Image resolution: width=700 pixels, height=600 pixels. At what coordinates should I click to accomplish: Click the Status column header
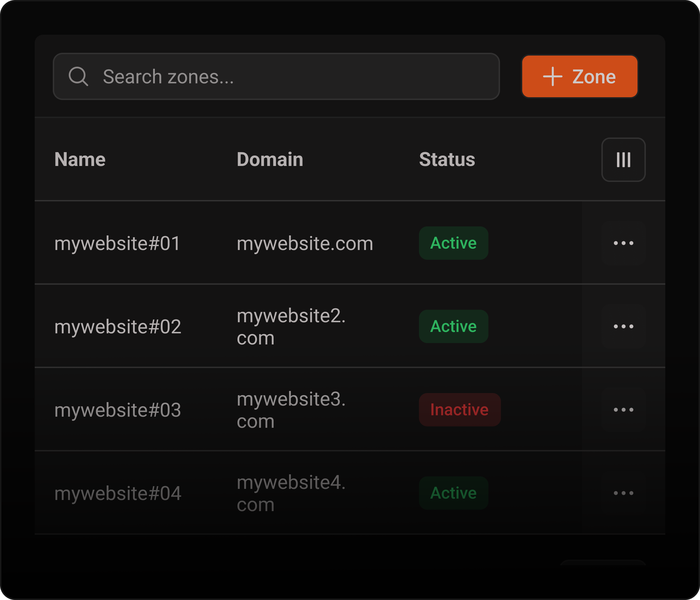click(447, 160)
